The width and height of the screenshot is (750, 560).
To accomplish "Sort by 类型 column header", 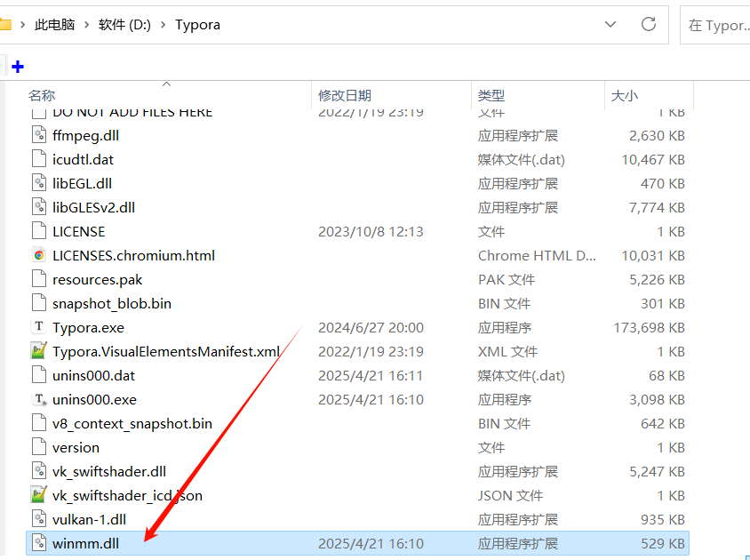I will pos(491,96).
